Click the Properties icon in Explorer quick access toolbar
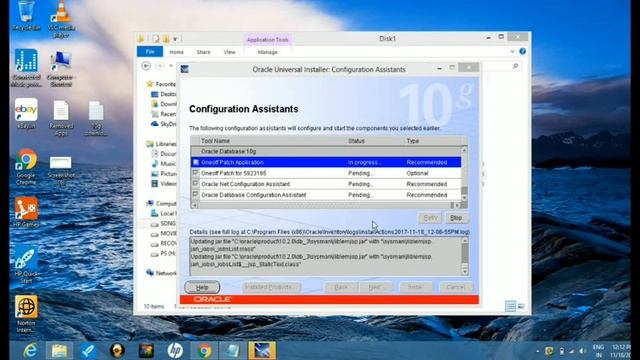The height and width of the screenshot is (360, 640). (156, 39)
